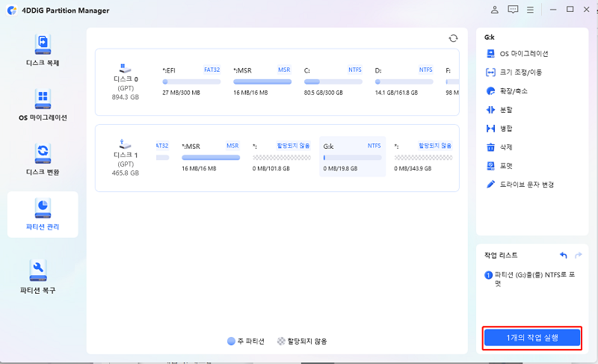Choose 크기 조정/이동 action
This screenshot has height=364, width=598.
coord(514,73)
